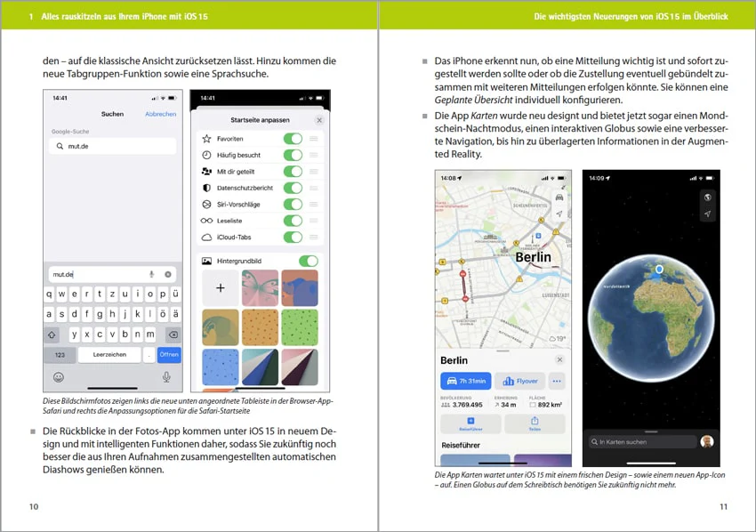Click the location arrow icon below the globe icon
Image resolution: width=756 pixels, height=532 pixels.
click(707, 214)
